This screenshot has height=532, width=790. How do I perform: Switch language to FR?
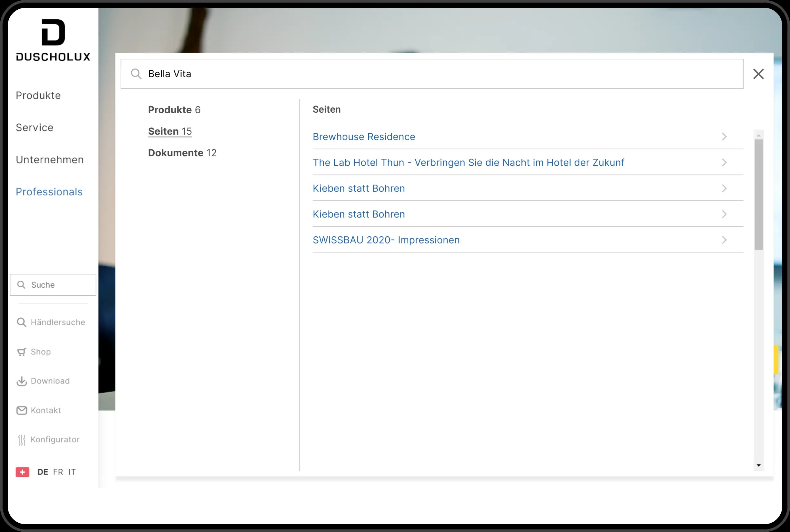click(x=58, y=472)
